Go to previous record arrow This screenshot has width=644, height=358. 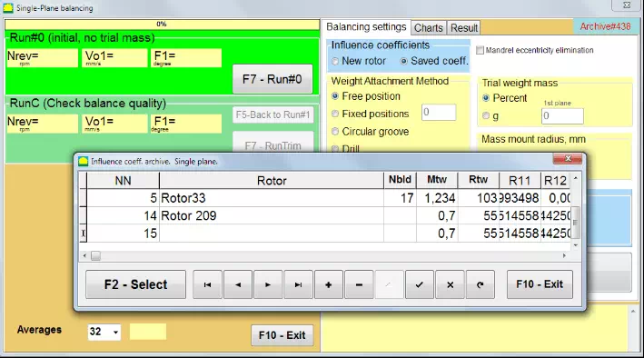pyautogui.click(x=238, y=284)
